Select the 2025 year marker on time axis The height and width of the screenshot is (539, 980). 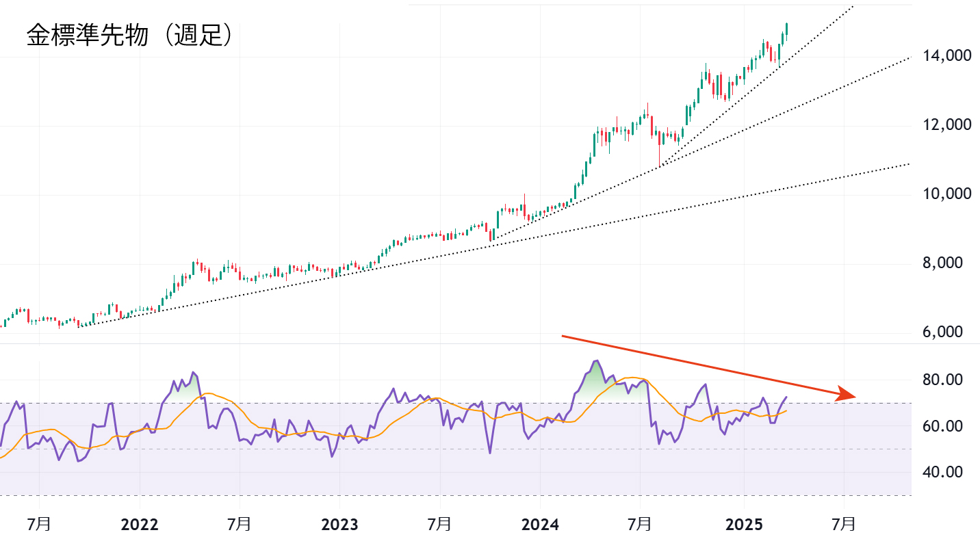tap(744, 525)
